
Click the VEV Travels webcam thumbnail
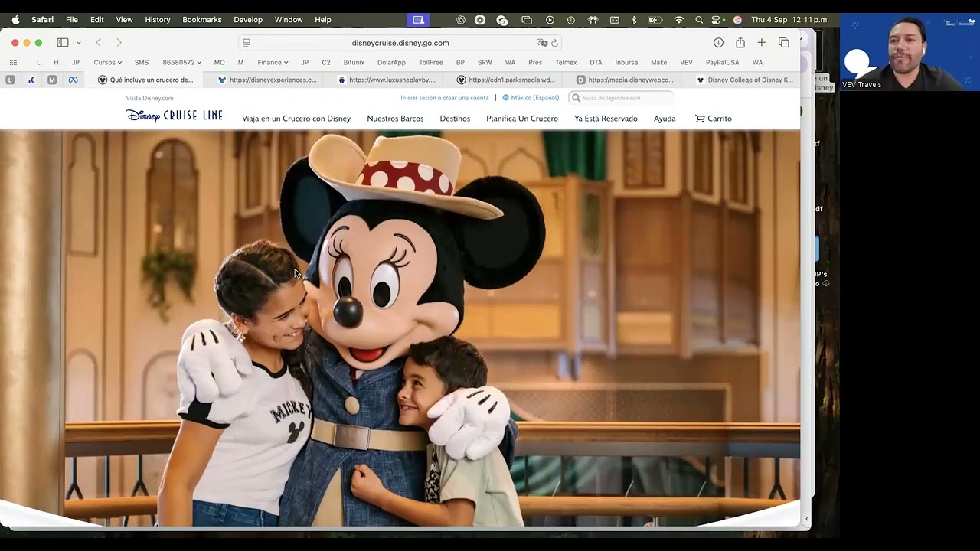(910, 52)
